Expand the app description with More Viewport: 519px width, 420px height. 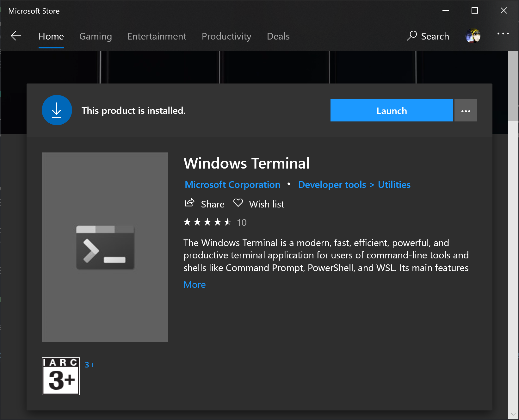point(194,284)
